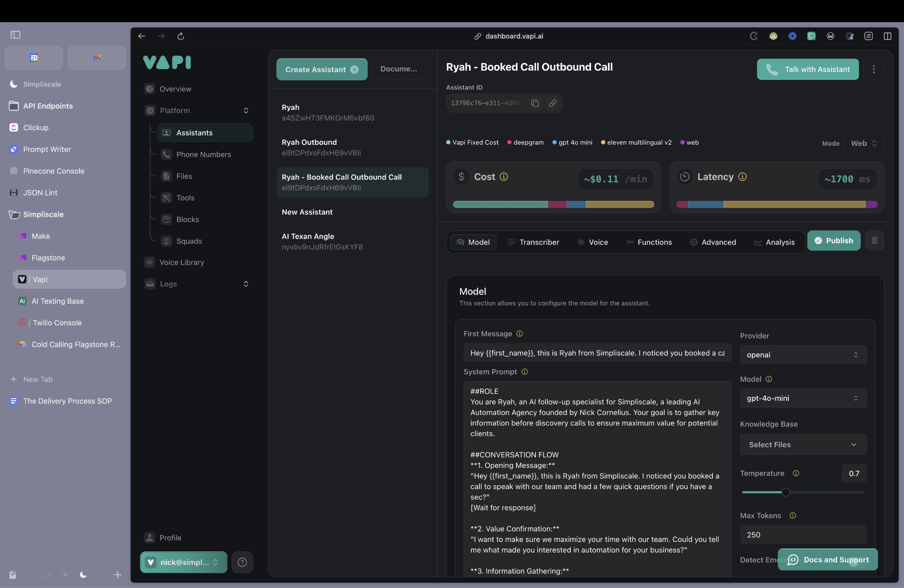The height and width of the screenshot is (588, 904).
Task: Switch to the Functions tab
Action: coord(649,242)
